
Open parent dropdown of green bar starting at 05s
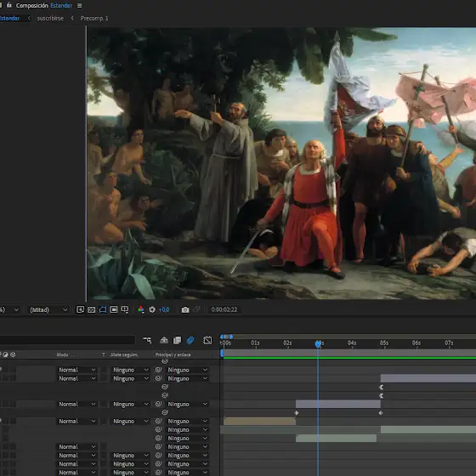click(x=187, y=429)
